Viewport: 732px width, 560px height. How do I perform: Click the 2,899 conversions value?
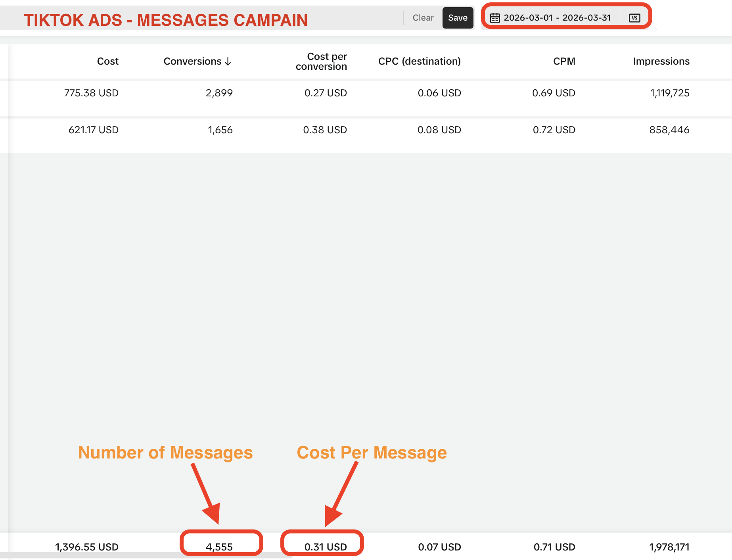pyautogui.click(x=219, y=93)
